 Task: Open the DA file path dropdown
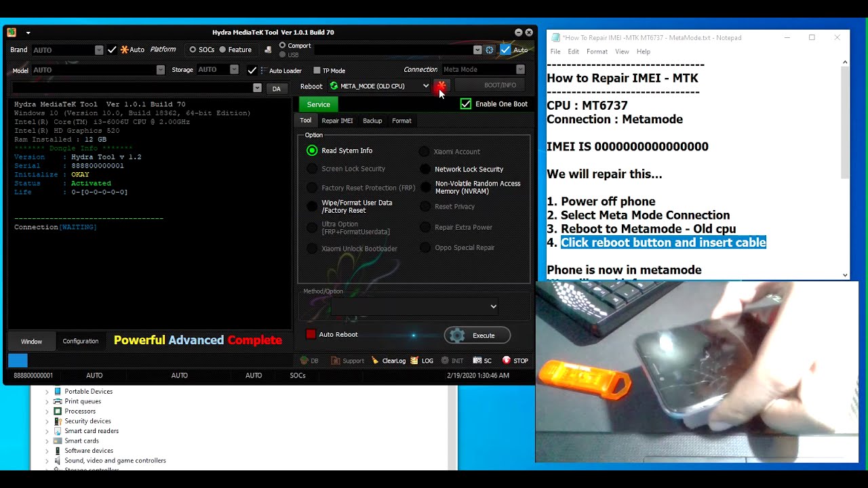(x=257, y=88)
